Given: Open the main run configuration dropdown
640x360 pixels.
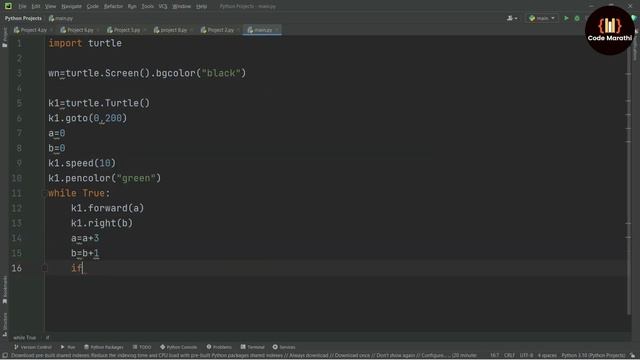Looking at the screenshot, I should 542,18.
